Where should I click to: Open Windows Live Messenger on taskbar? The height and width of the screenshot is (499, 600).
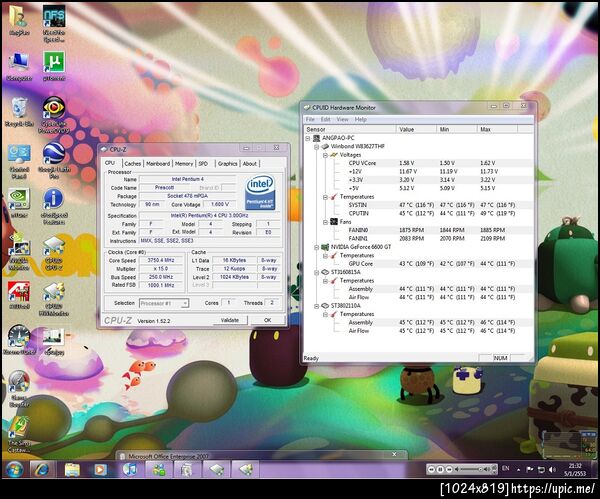pos(159,469)
